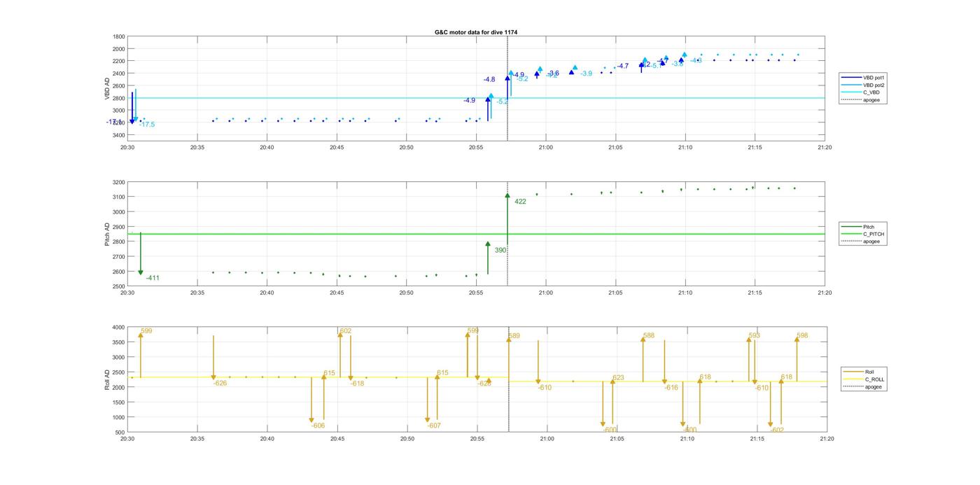Click the 422 pitch arrowhead at apogee
The height and width of the screenshot is (485, 980).
507,196
